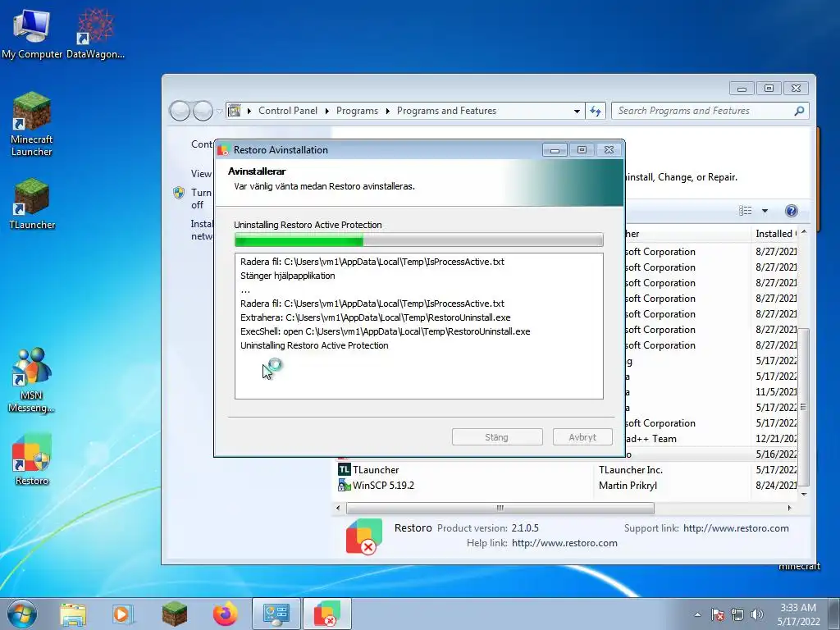Open TLauncher desktop shortcut
Image resolution: width=840 pixels, height=630 pixels.
(32, 203)
